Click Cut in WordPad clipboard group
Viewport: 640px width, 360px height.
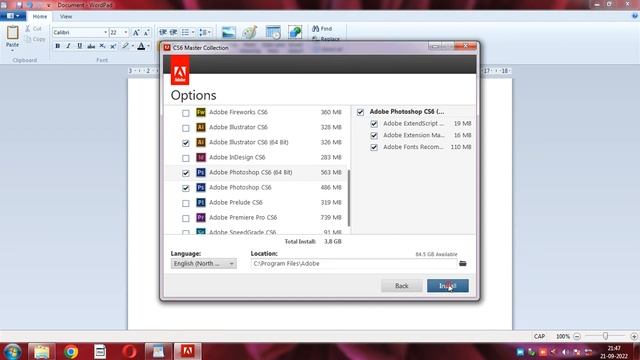point(33,29)
